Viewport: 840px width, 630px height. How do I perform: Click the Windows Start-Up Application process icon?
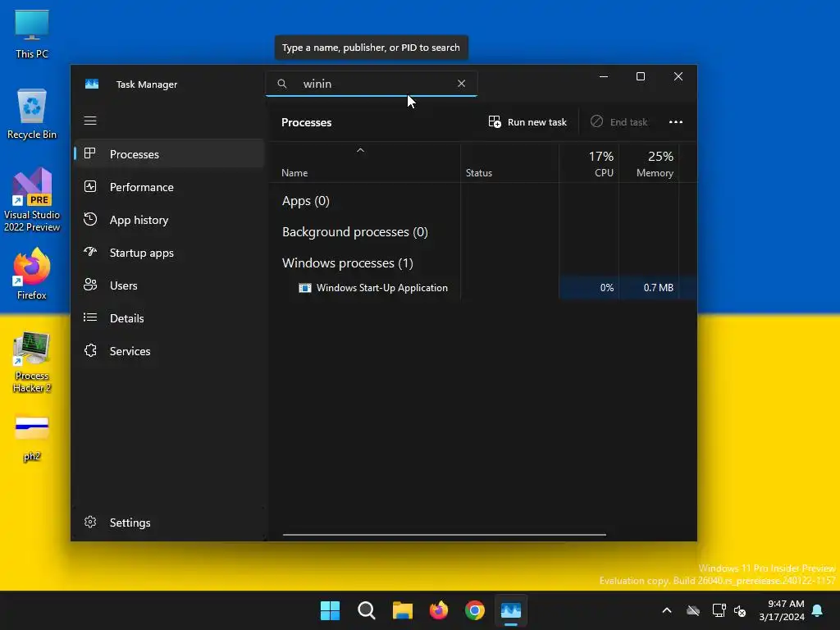click(305, 288)
